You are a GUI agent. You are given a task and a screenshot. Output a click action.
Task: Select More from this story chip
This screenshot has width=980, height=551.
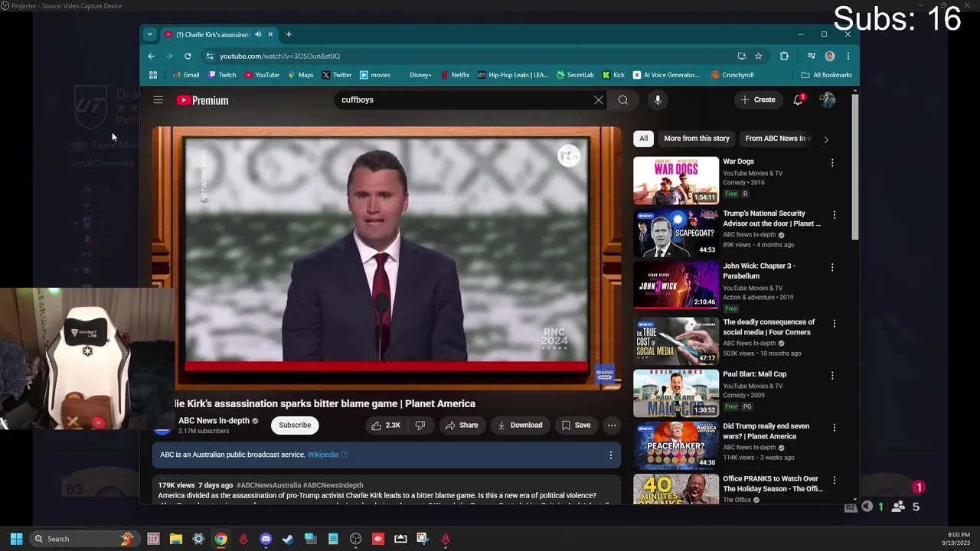[x=697, y=139]
